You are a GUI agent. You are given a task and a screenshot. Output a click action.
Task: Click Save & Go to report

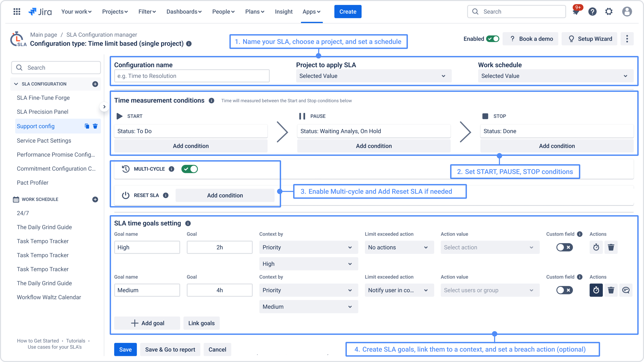coord(170,349)
